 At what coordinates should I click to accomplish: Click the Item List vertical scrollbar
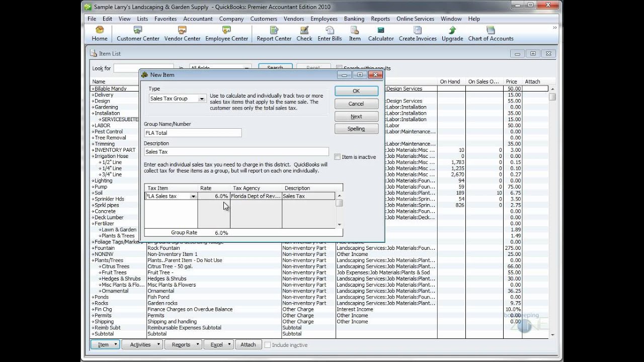[x=552, y=211]
